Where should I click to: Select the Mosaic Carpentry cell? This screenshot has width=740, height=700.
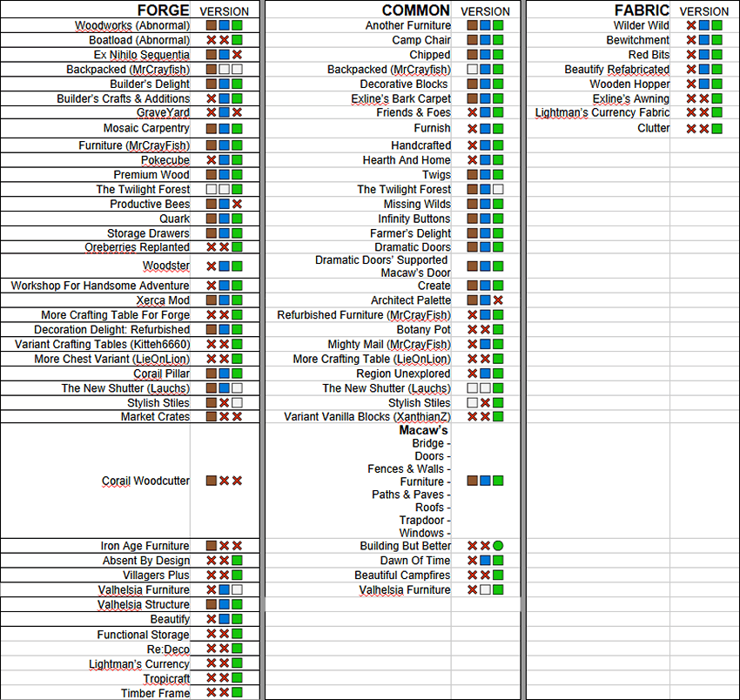click(x=96, y=128)
